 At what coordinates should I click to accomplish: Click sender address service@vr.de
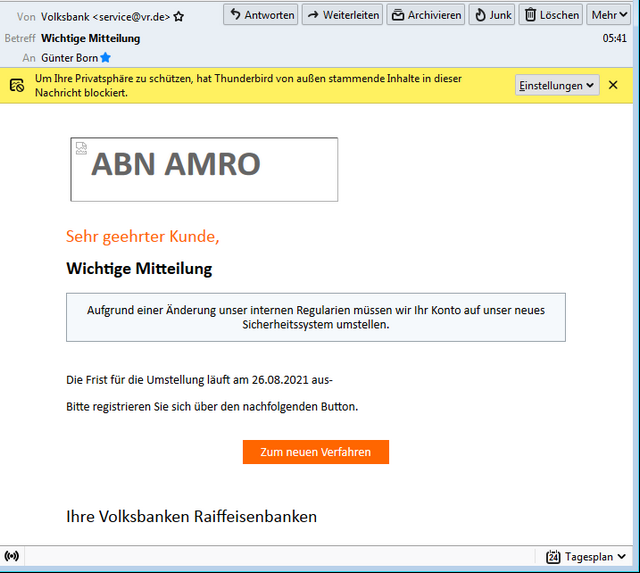(x=131, y=17)
